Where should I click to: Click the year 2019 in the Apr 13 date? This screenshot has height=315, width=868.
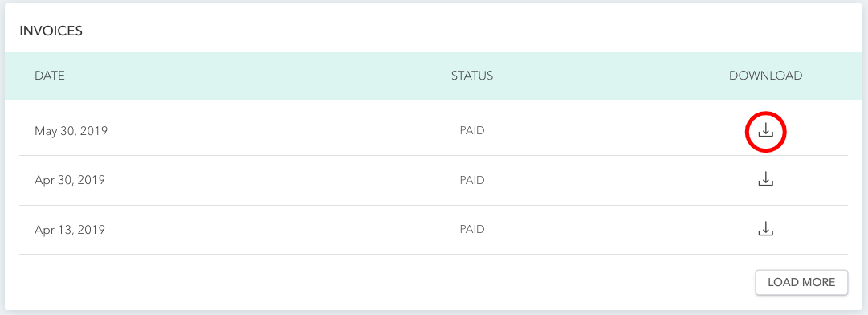click(x=92, y=230)
